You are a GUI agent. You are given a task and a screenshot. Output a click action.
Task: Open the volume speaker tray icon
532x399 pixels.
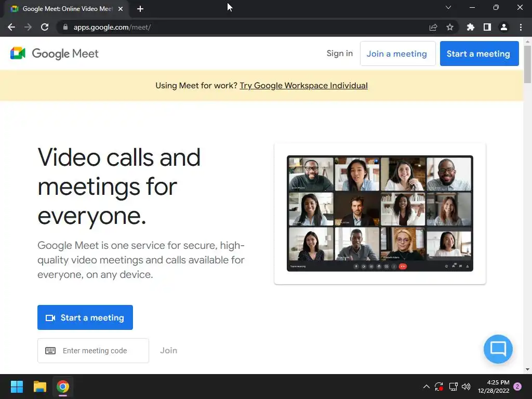466,387
